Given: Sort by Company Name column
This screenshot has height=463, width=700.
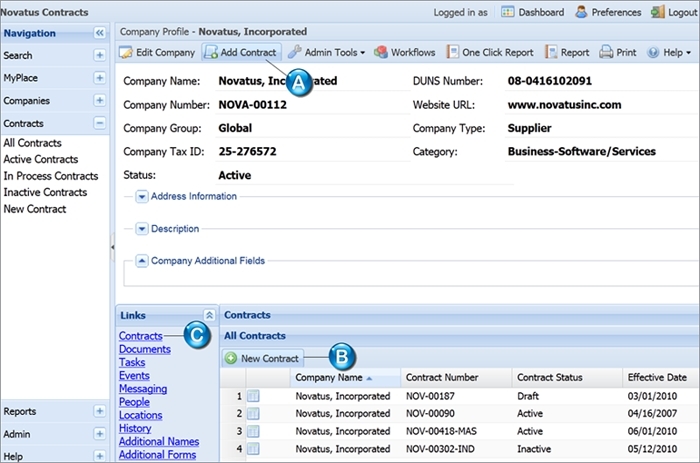Looking at the screenshot, I should pyautogui.click(x=346, y=378).
